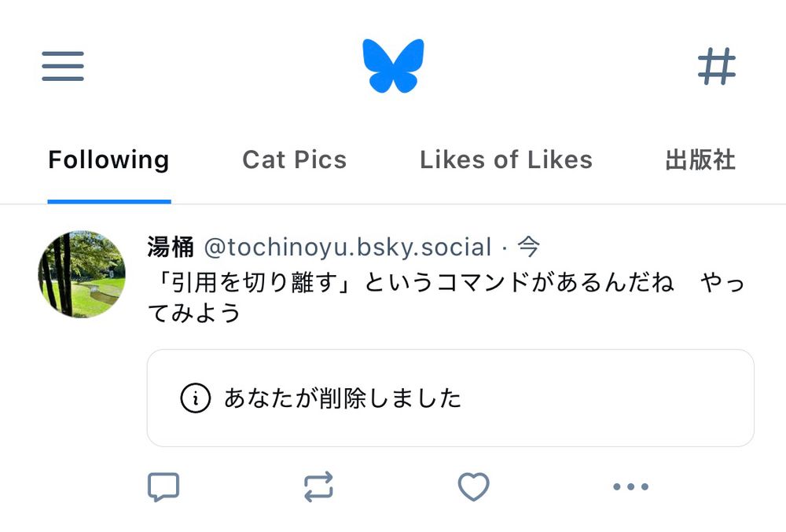
Task: Open the post text starting 「引用を切り離す」
Action: (409, 281)
